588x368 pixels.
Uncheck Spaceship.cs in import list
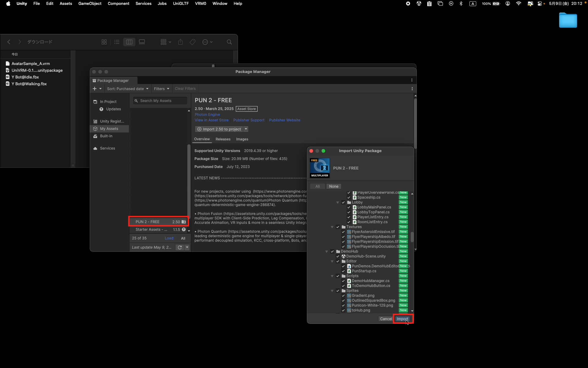tap(349, 197)
